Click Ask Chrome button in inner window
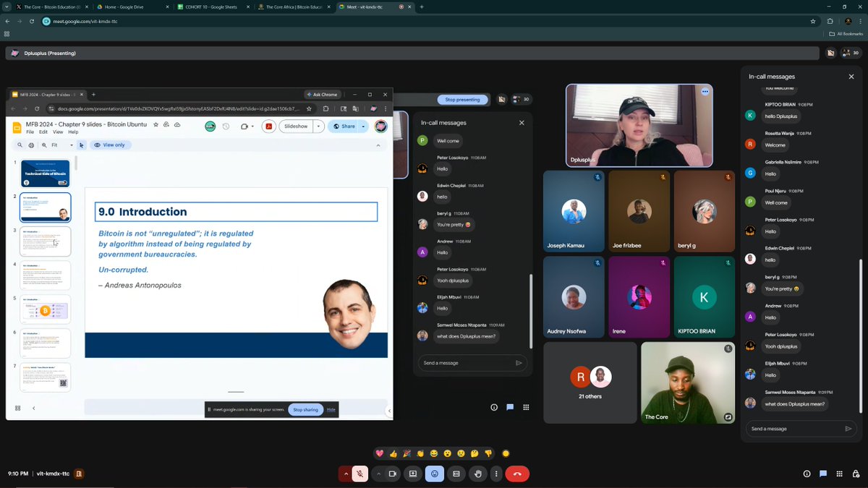The width and height of the screenshot is (868, 488). (x=322, y=94)
